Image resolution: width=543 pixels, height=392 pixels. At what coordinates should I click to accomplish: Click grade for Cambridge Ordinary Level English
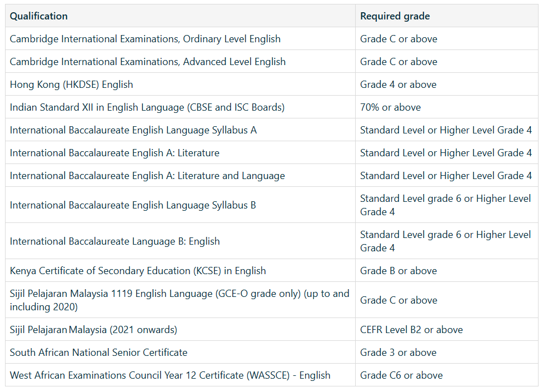(x=447, y=38)
